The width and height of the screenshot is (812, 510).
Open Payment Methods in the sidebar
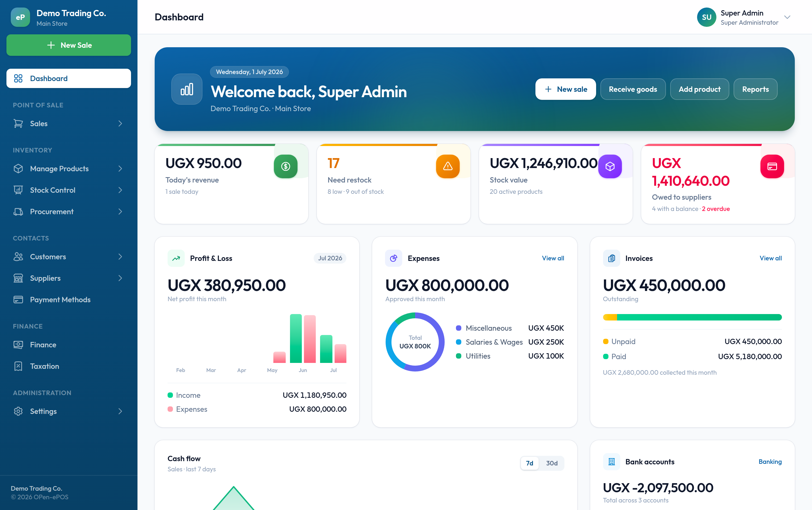tap(69, 300)
